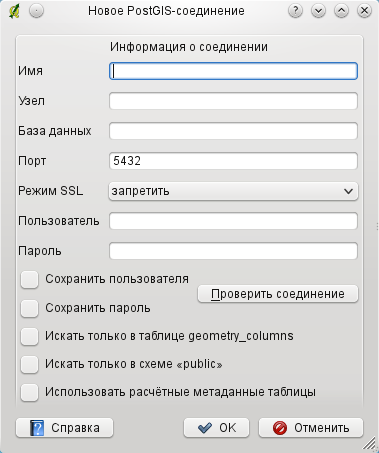Enable Сохранить пользователя checkbox

[x=29, y=279]
